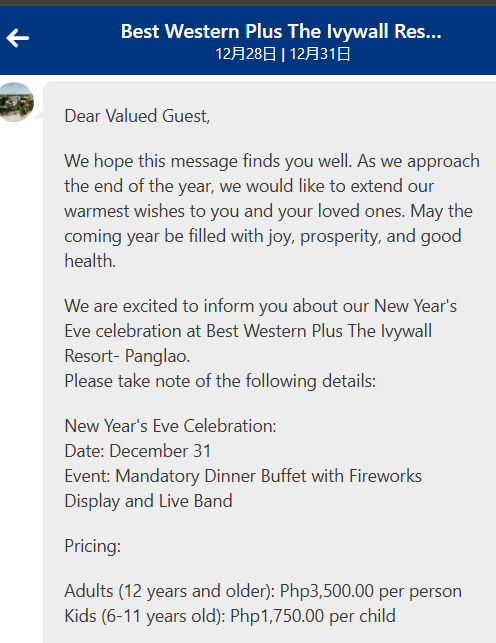Screen dimensions: 496x643
Task: Select the "Resort- Panglao." text
Action: [x=127, y=356]
